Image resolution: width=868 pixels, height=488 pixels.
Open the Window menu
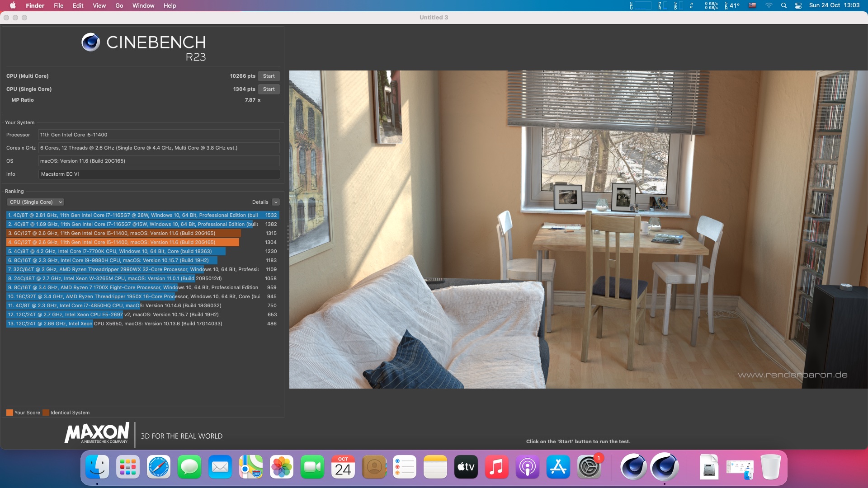(x=143, y=5)
